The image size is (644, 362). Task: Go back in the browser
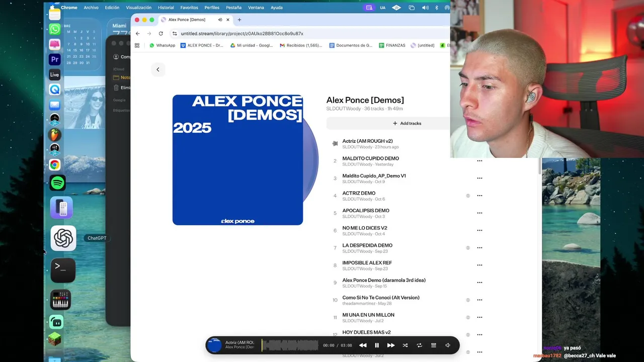tap(138, 34)
